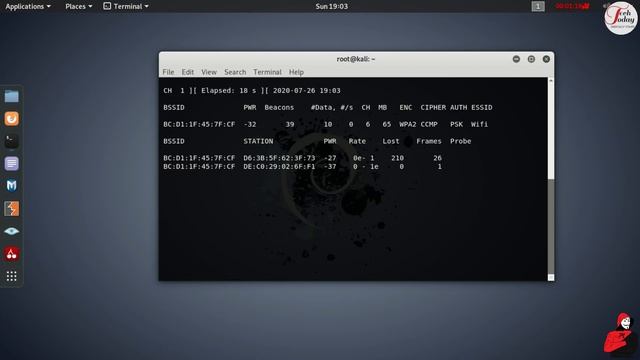This screenshot has width=640, height=360.
Task: Click the Frames column header
Action: (429, 141)
